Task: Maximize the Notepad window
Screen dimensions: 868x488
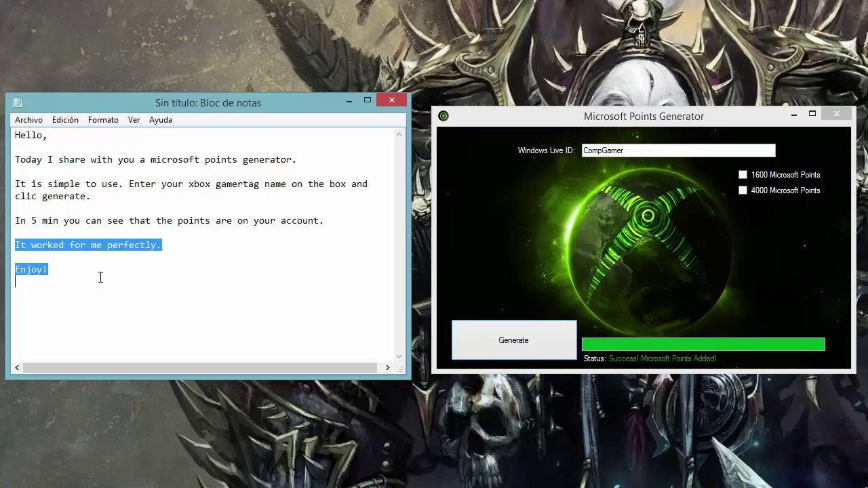Action: pyautogui.click(x=368, y=100)
